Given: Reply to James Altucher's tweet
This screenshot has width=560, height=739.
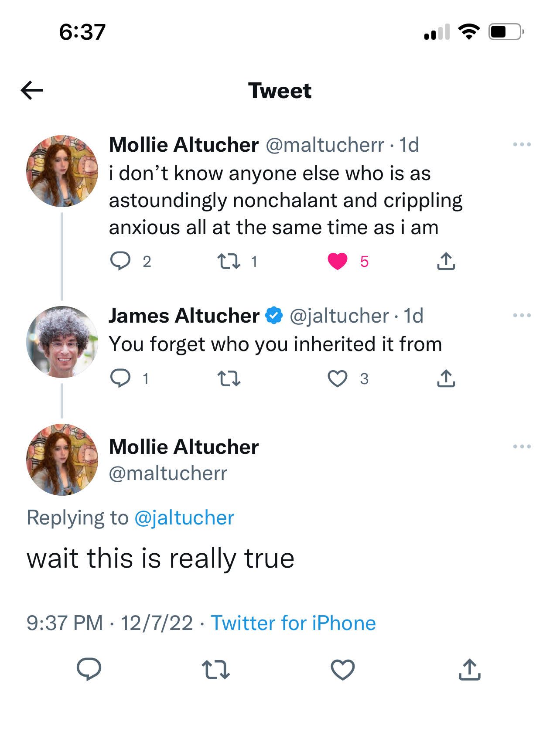Looking at the screenshot, I should point(120,378).
